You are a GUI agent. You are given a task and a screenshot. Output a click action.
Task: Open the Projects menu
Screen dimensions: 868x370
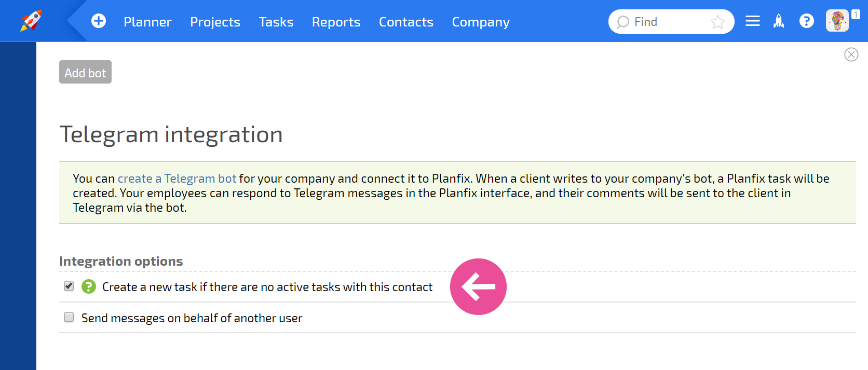point(215,22)
